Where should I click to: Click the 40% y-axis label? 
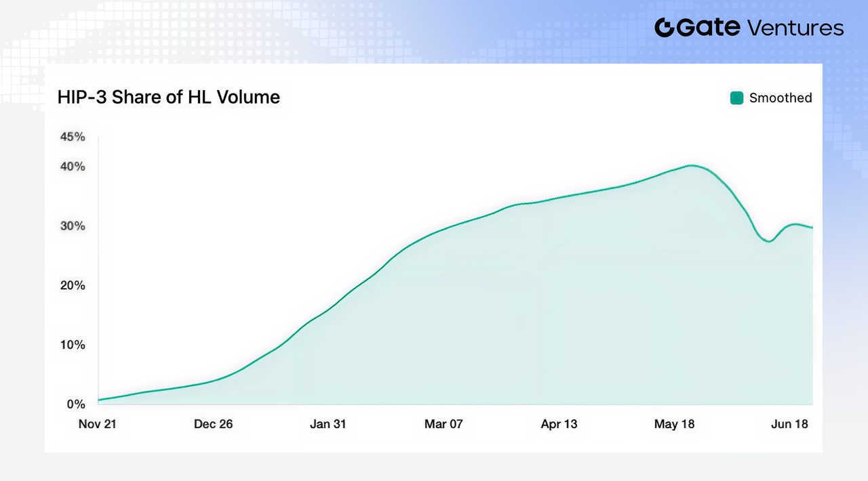coord(73,167)
